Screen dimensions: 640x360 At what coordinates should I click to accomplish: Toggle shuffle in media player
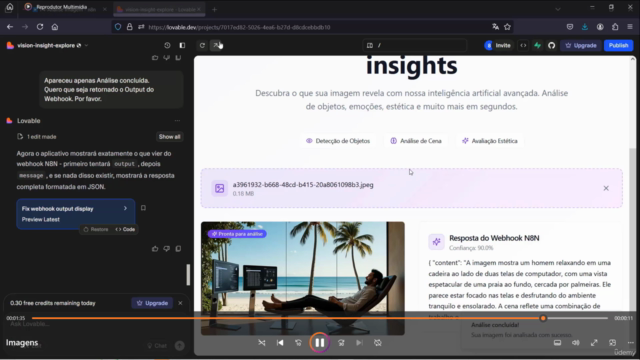262,343
